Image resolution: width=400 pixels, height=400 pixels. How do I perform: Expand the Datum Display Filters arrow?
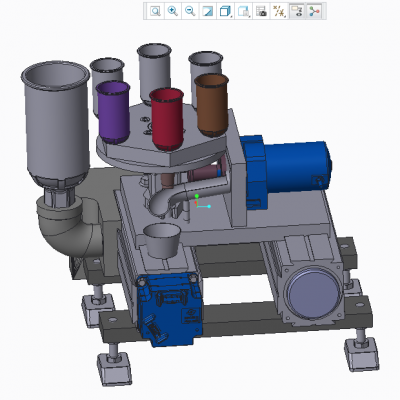286,16
